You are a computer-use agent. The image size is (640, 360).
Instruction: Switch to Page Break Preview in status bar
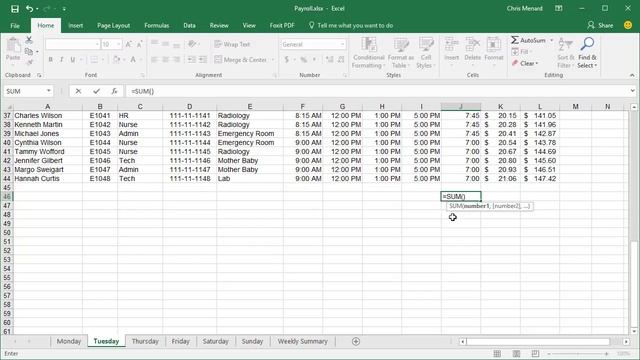click(535, 353)
